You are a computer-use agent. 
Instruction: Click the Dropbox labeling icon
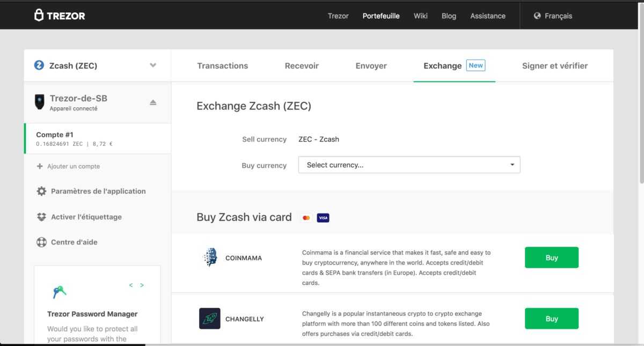[x=41, y=217]
